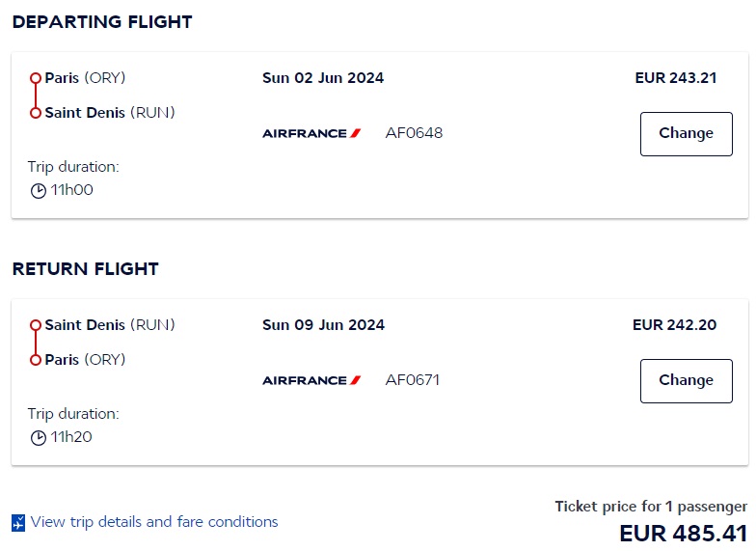Click total price EUR 485.41
Viewport: 756px width, 551px height.
[683, 534]
